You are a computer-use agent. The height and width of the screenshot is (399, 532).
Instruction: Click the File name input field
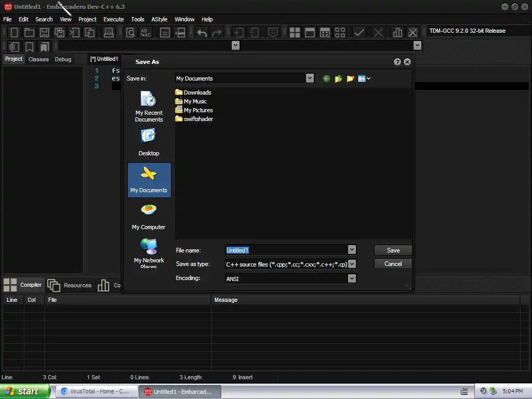286,250
